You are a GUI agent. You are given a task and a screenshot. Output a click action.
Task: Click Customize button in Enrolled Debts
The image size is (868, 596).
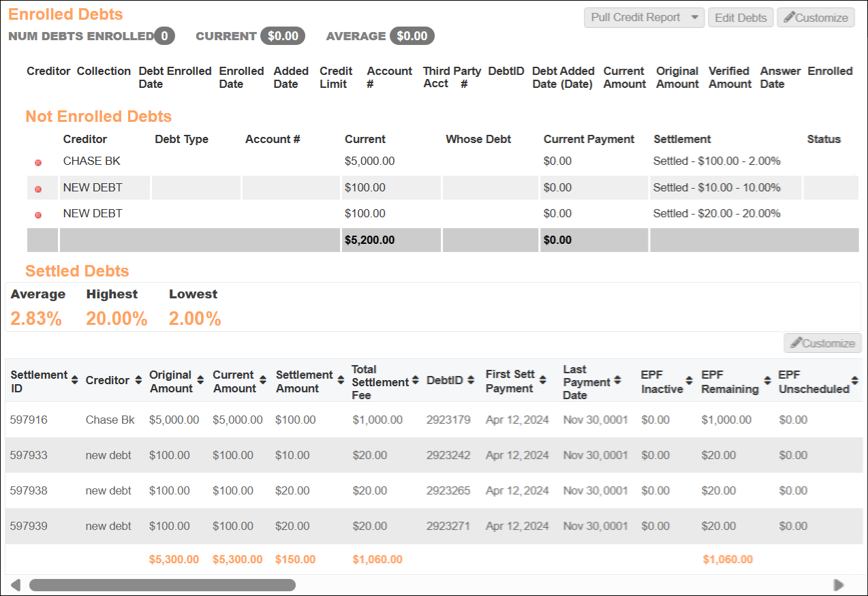click(x=816, y=18)
